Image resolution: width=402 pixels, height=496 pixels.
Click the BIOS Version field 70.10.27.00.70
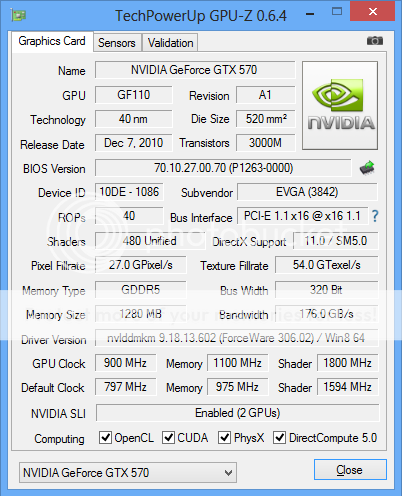(x=223, y=168)
